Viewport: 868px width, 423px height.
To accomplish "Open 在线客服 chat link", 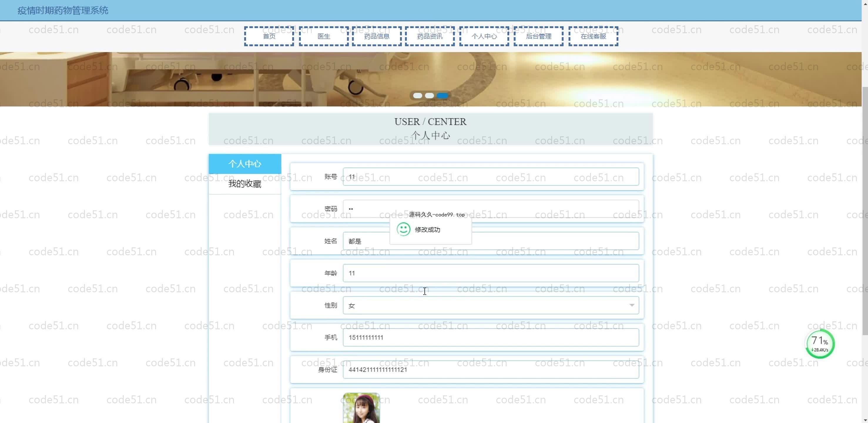I will coord(593,36).
